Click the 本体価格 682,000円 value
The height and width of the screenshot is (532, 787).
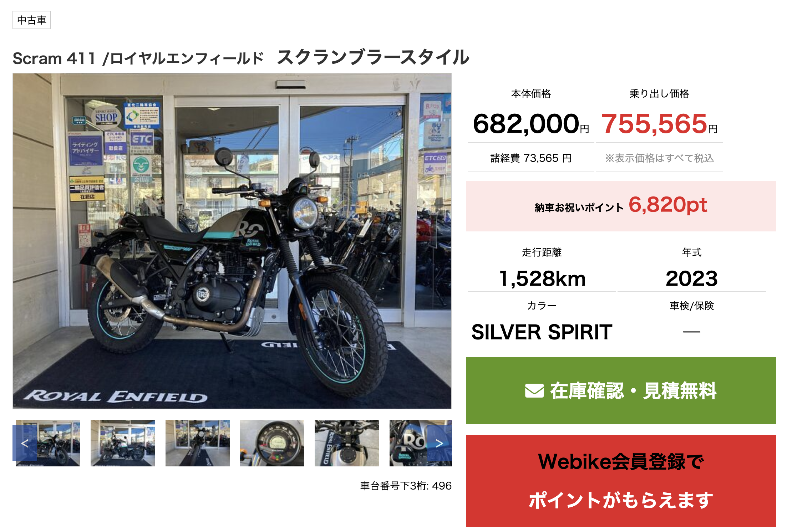tap(531, 124)
